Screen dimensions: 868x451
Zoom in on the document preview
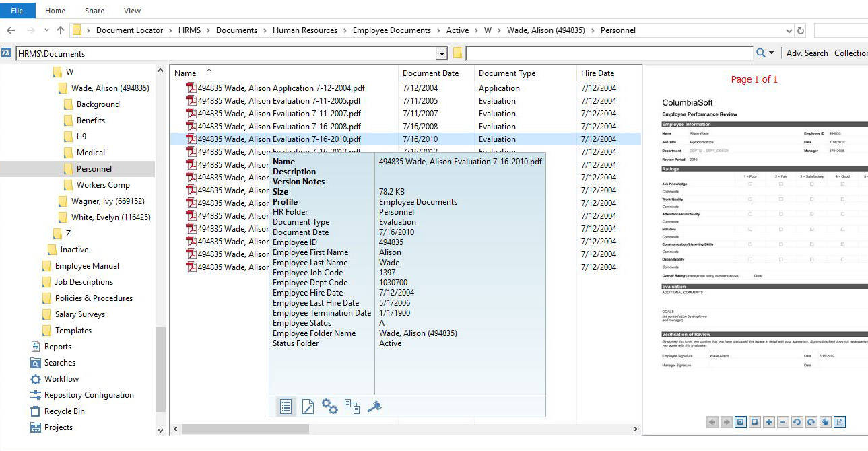768,422
